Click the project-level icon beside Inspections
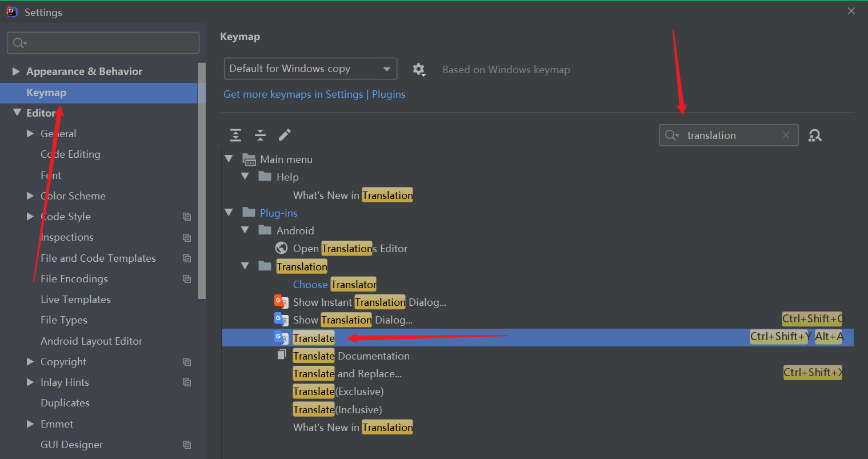868x459 pixels. tap(186, 237)
